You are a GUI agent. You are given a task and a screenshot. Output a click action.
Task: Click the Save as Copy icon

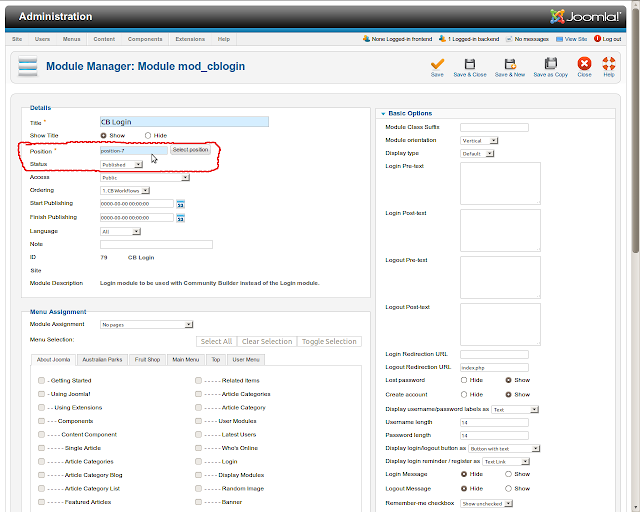coord(551,64)
